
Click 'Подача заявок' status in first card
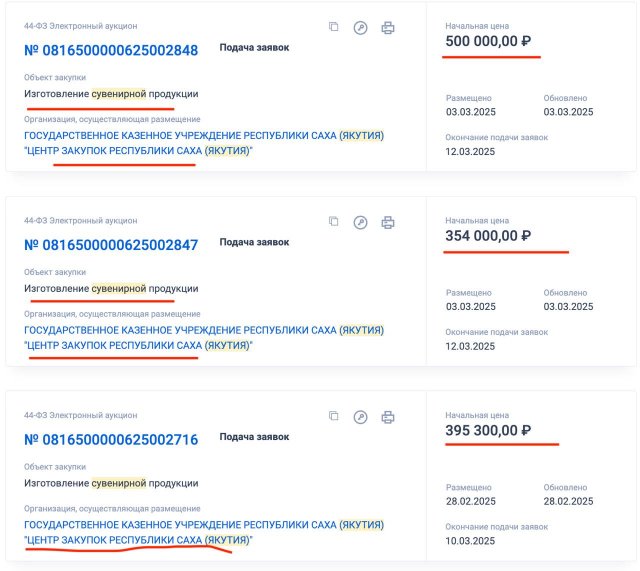point(254,48)
